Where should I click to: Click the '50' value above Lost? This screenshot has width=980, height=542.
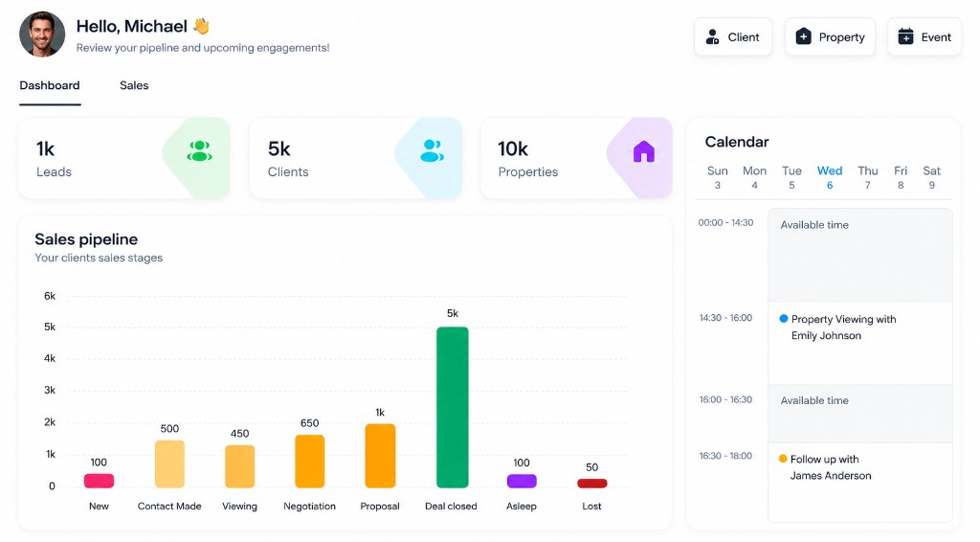pos(591,467)
